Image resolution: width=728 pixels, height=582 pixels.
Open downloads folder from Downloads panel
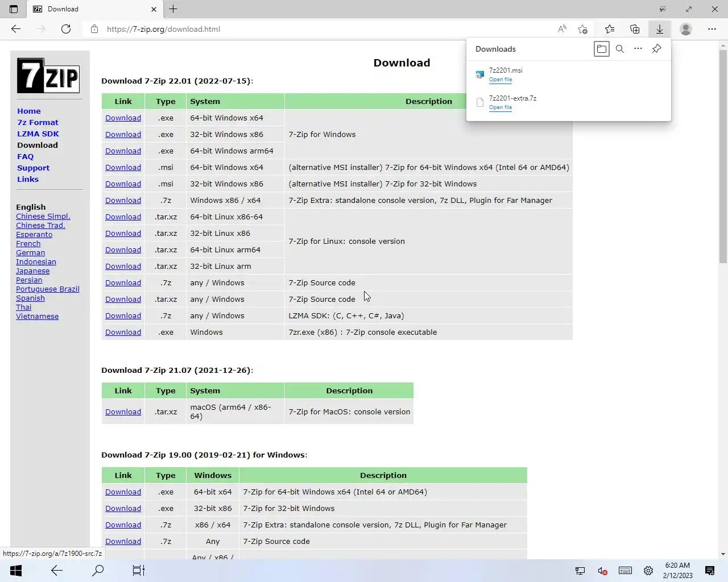coord(602,49)
